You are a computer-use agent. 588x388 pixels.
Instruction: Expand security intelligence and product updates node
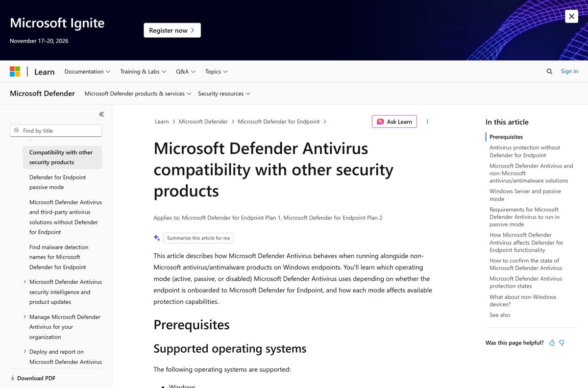(x=25, y=282)
